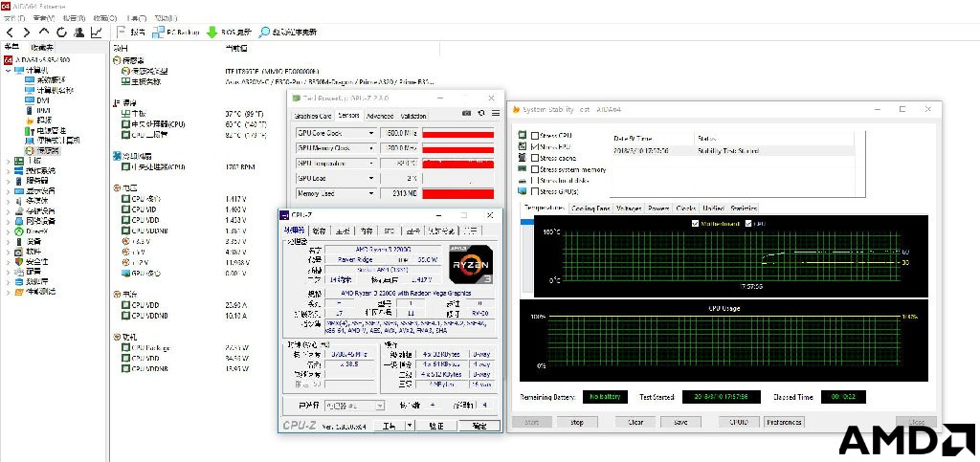Switch to GPU-Z Graphics Card tab
Viewport: 980px width, 462px height.
click(x=313, y=116)
